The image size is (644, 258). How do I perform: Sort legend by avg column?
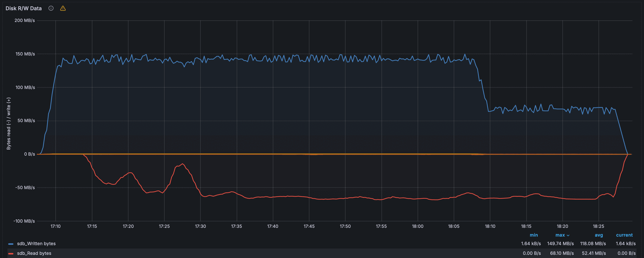point(599,235)
